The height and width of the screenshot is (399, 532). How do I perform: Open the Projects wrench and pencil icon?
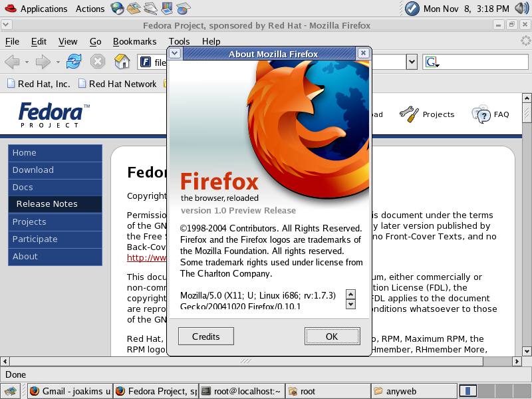pyautogui.click(x=409, y=114)
